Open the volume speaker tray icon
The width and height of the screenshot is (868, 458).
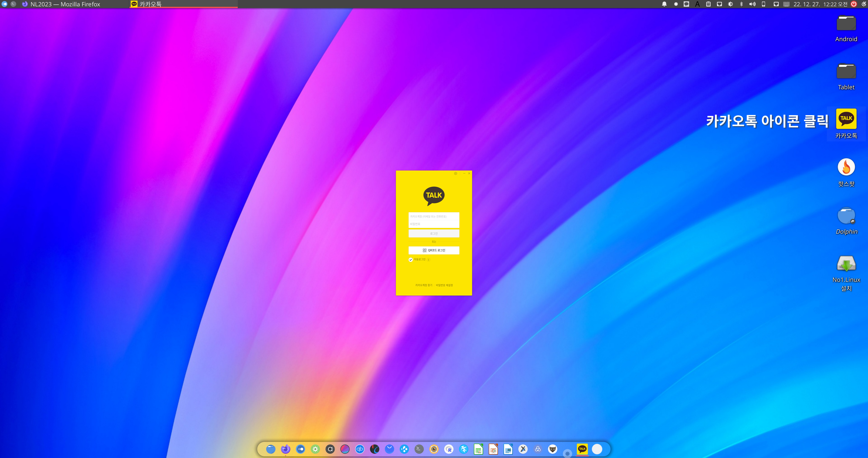tap(752, 4)
